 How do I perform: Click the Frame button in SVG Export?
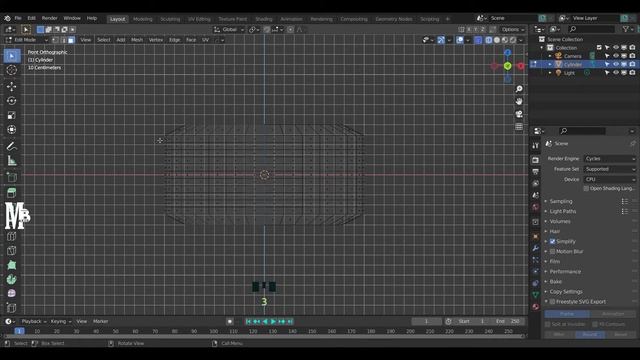point(567,314)
